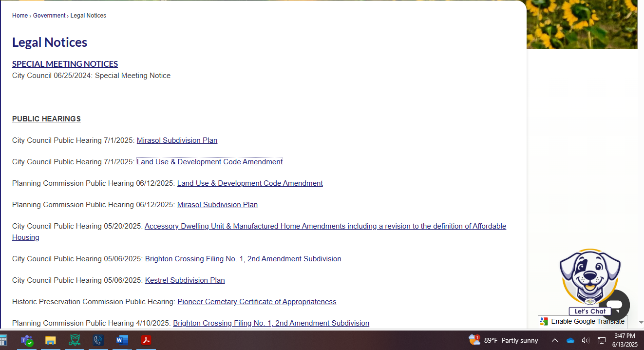The width and height of the screenshot is (644, 350).
Task: Open the phone app in the taskbar
Action: (98, 340)
